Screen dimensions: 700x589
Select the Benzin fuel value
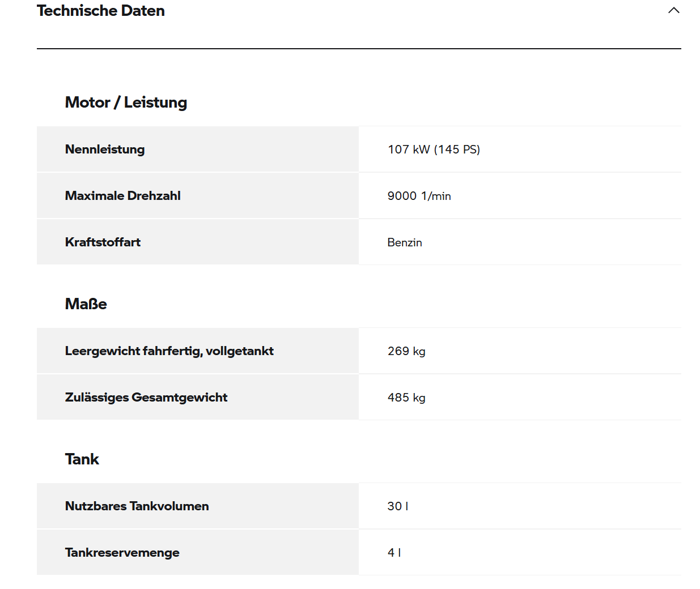405,242
